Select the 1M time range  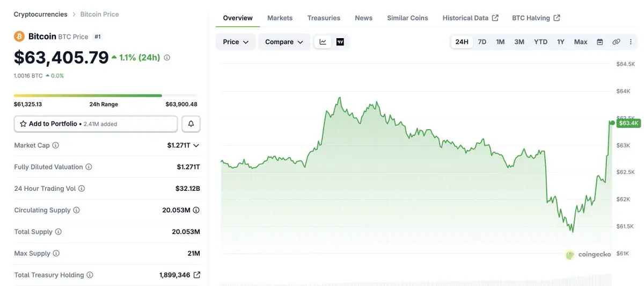click(x=500, y=42)
